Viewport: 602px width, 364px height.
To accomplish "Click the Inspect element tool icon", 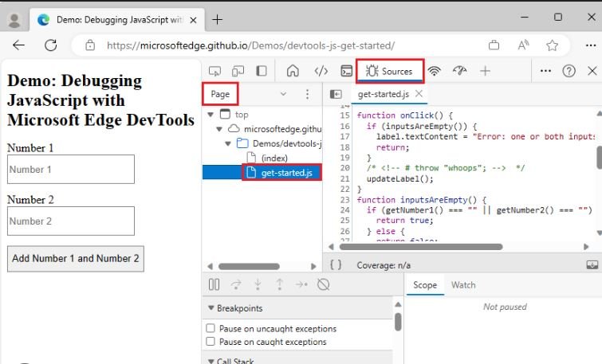I will point(214,71).
